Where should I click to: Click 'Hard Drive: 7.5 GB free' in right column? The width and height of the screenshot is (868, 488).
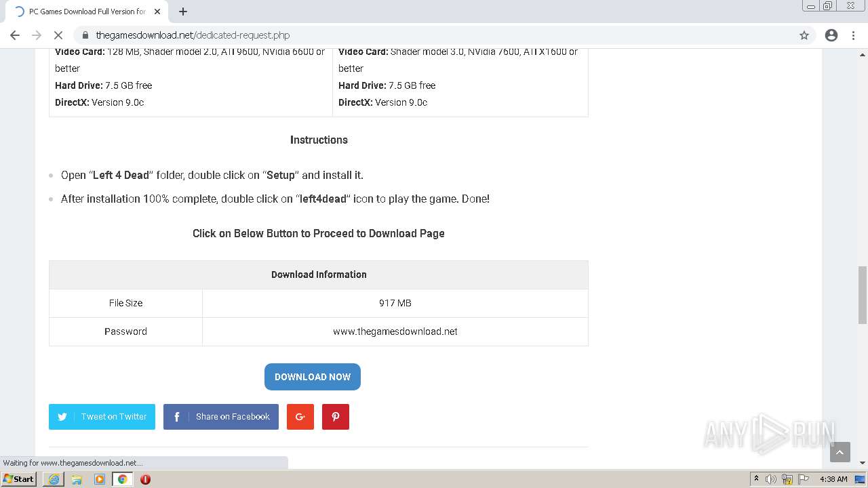(x=387, y=85)
